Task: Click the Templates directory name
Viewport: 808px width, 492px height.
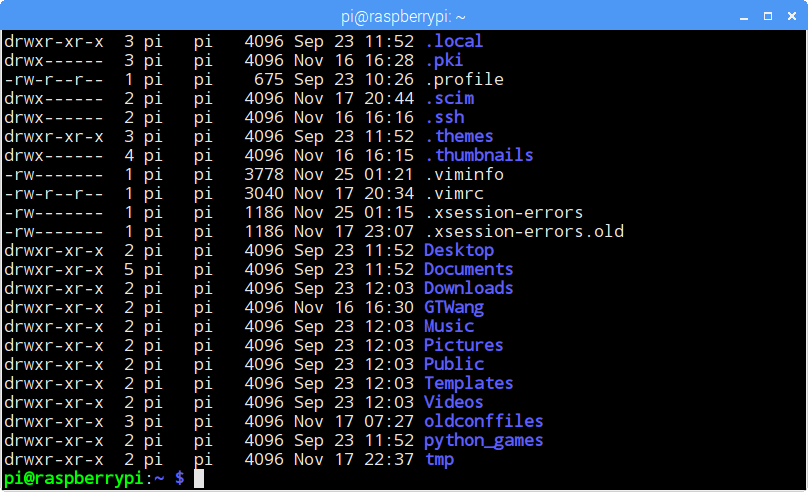Action: click(468, 383)
